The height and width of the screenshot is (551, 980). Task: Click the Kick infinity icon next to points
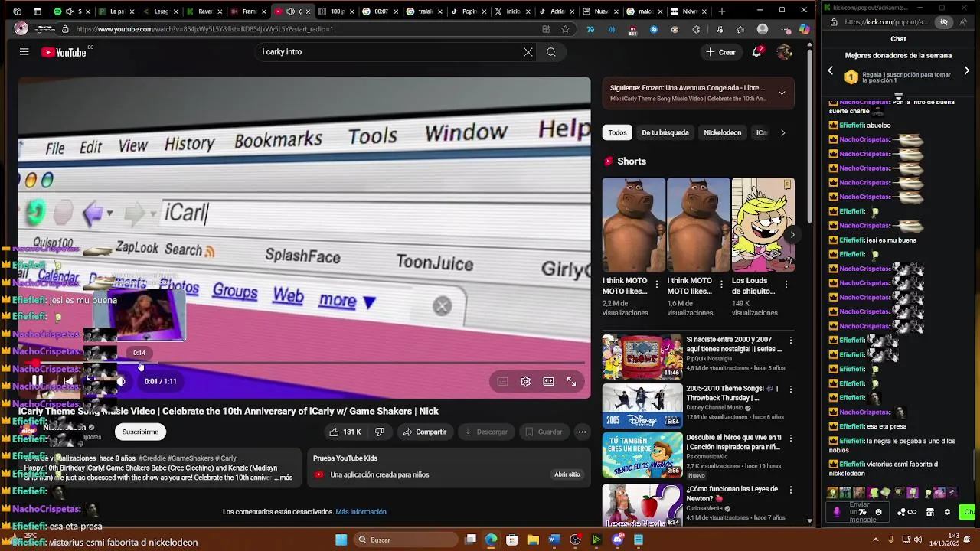(x=912, y=512)
